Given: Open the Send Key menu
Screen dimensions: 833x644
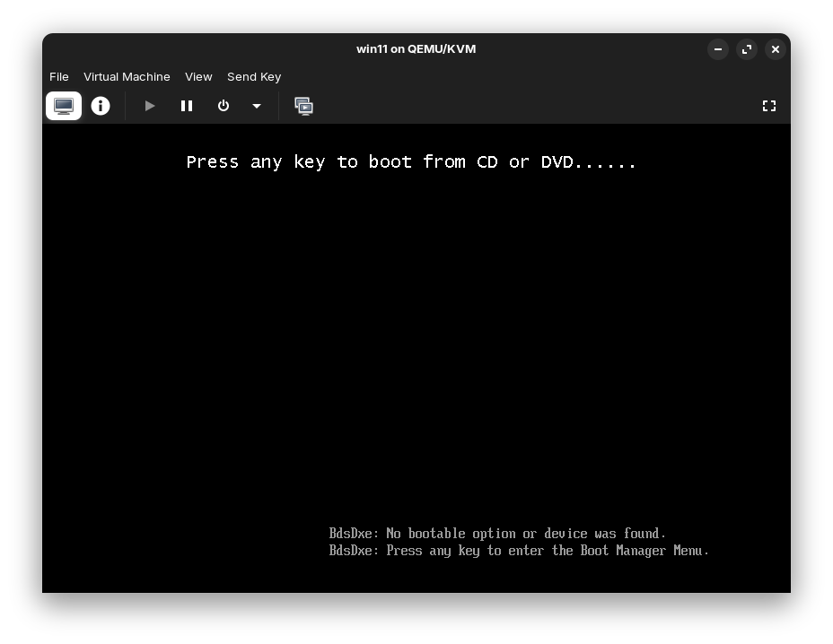Looking at the screenshot, I should [254, 76].
